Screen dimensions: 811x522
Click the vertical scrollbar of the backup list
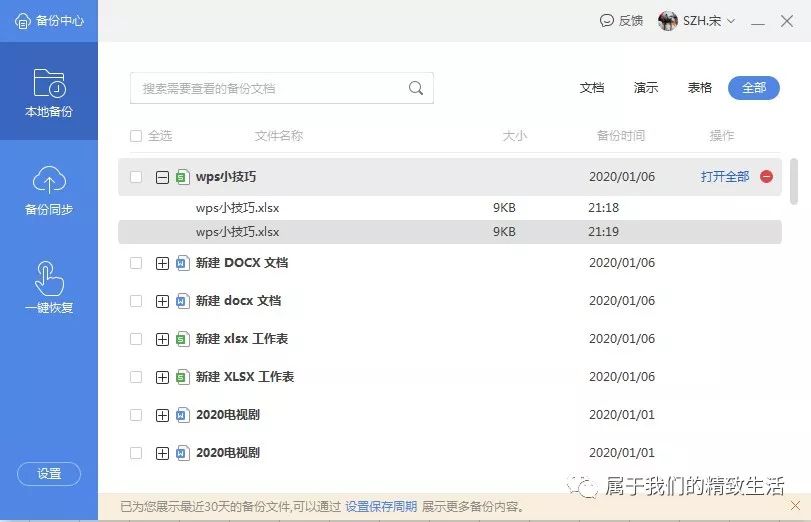(x=794, y=182)
